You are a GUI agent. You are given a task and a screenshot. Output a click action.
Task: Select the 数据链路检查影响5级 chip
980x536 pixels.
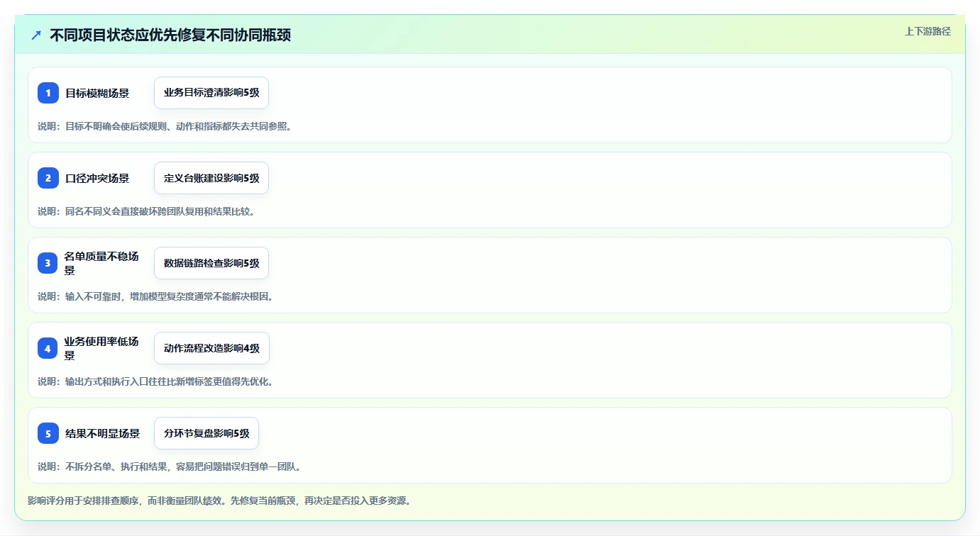tap(211, 263)
